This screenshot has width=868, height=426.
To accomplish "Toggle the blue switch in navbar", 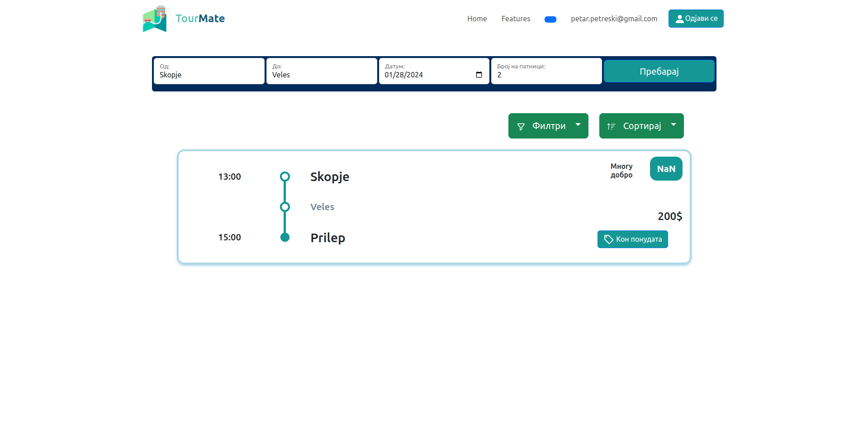I will pos(550,19).
